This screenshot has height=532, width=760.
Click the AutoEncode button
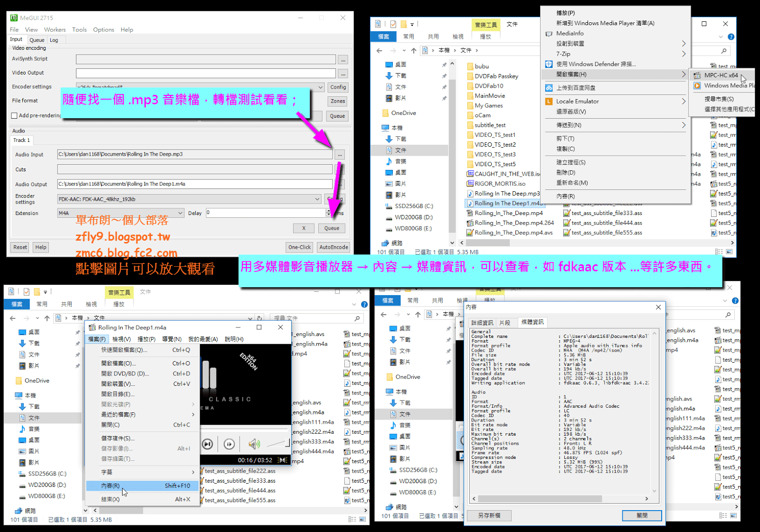click(334, 247)
